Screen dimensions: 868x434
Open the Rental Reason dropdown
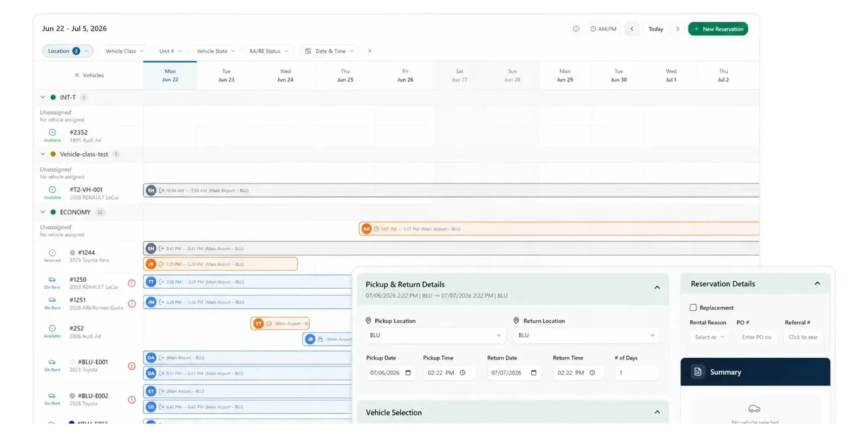[709, 337]
